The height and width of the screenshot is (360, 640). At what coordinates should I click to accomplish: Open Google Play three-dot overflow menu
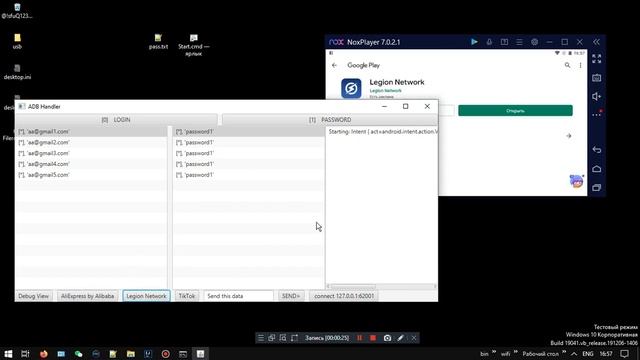(x=580, y=65)
